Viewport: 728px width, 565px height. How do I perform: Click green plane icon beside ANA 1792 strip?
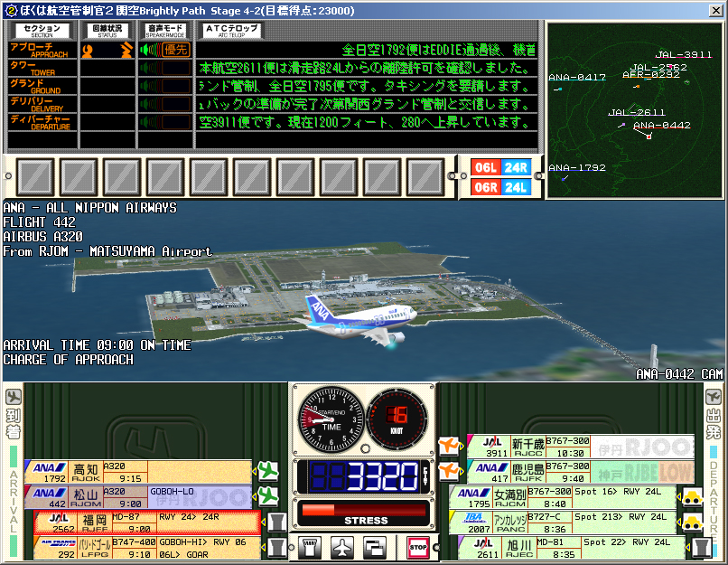[x=268, y=471]
